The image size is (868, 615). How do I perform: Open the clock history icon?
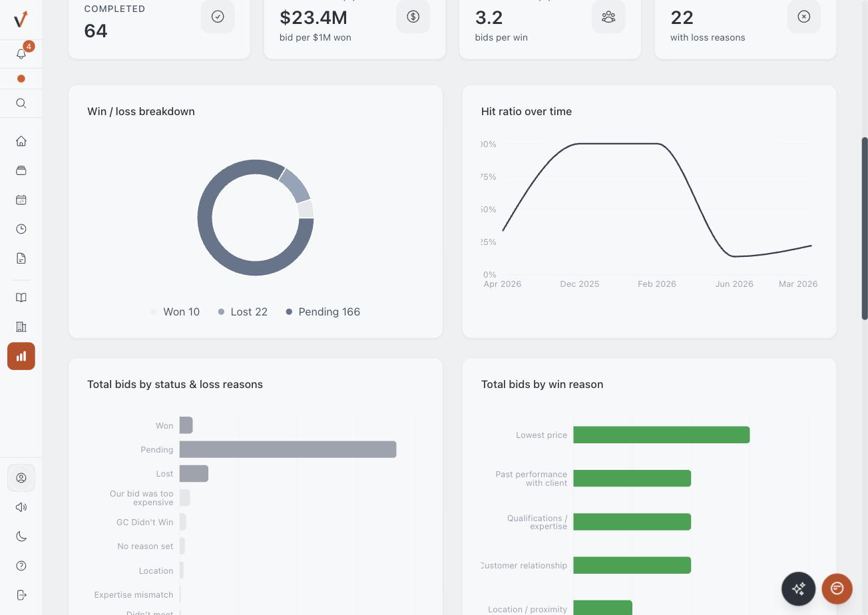(21, 229)
